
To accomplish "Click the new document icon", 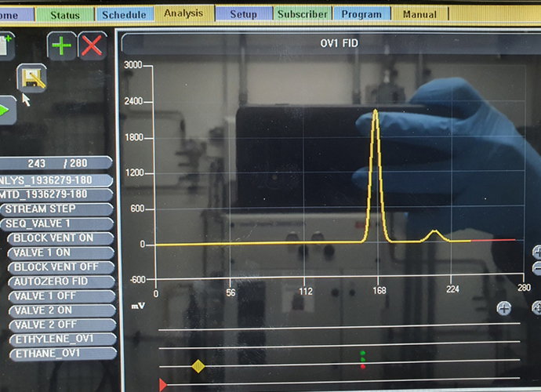I will (x=6, y=45).
